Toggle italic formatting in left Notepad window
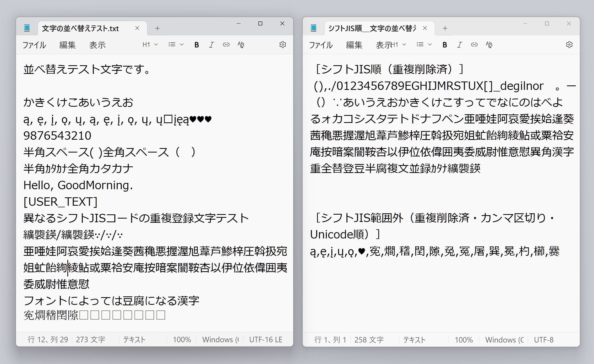This screenshot has width=594, height=364. (211, 45)
